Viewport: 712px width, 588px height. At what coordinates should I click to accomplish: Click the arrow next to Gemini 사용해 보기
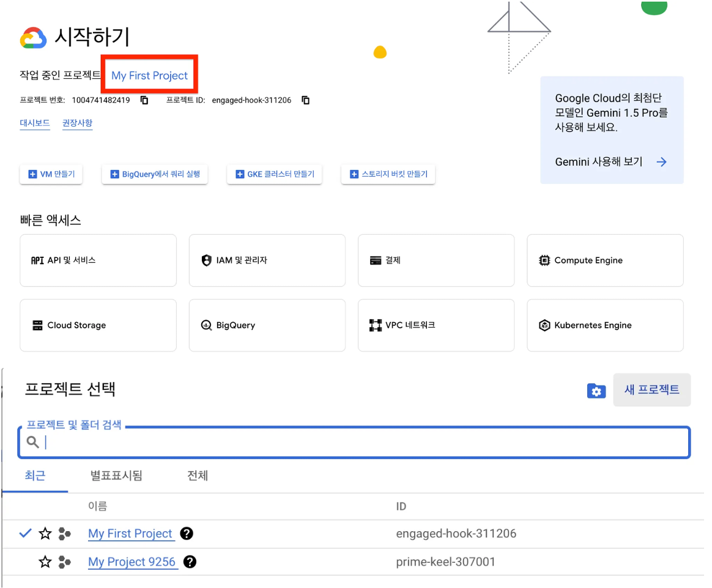[662, 162]
